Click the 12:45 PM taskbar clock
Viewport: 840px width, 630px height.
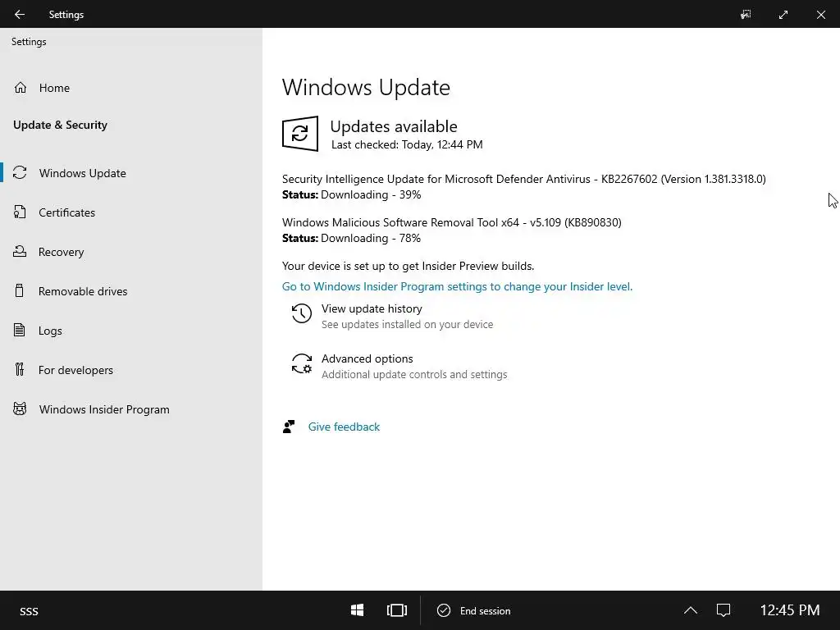[x=790, y=610]
